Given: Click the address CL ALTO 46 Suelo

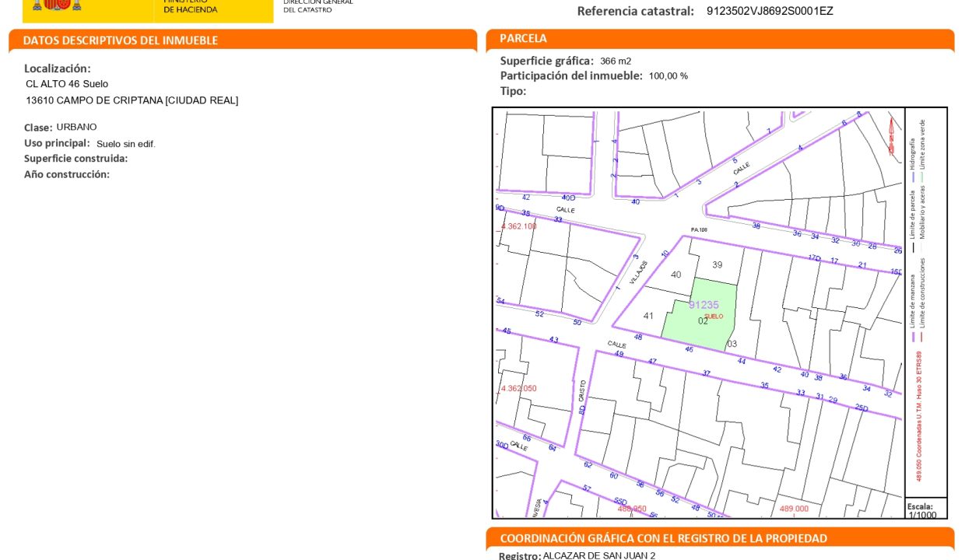Looking at the screenshot, I should 67,84.
